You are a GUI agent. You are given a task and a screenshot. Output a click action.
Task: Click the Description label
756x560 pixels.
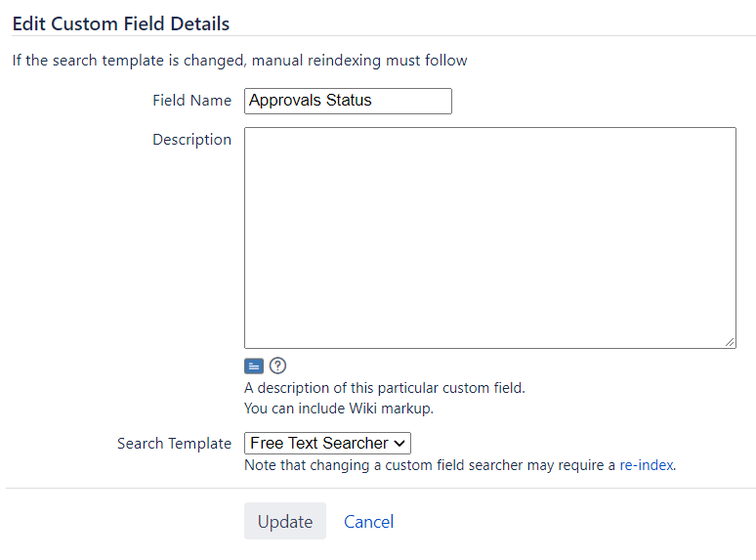pyautogui.click(x=191, y=140)
